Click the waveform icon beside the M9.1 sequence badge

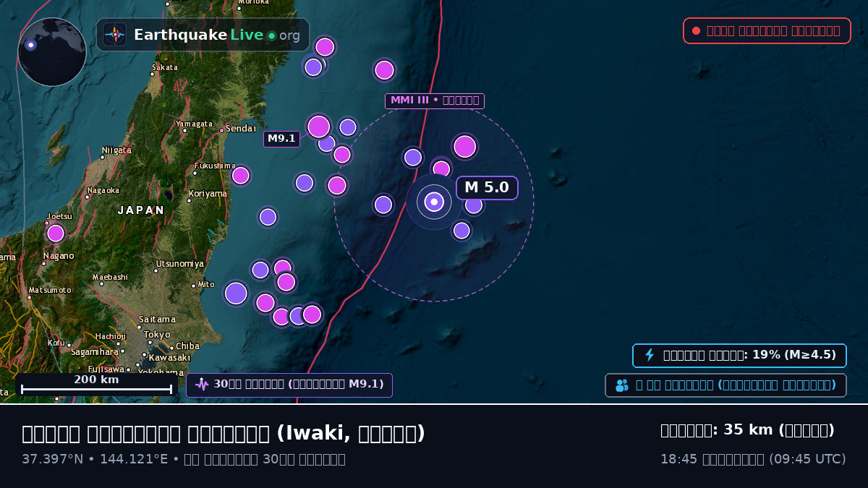coord(202,385)
